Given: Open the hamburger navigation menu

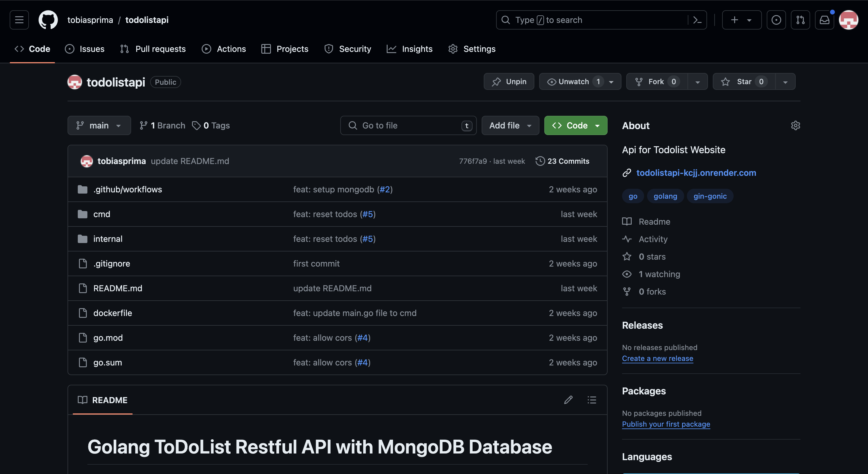Looking at the screenshot, I should 19,20.
